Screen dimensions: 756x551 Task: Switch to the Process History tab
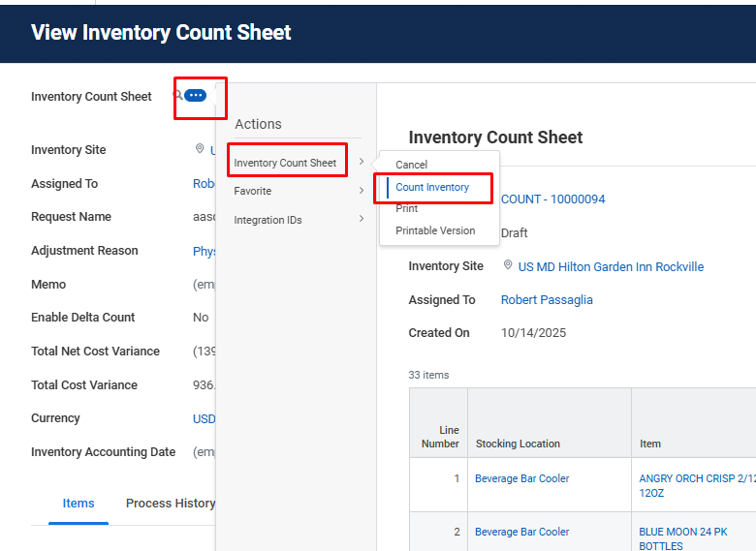170,504
